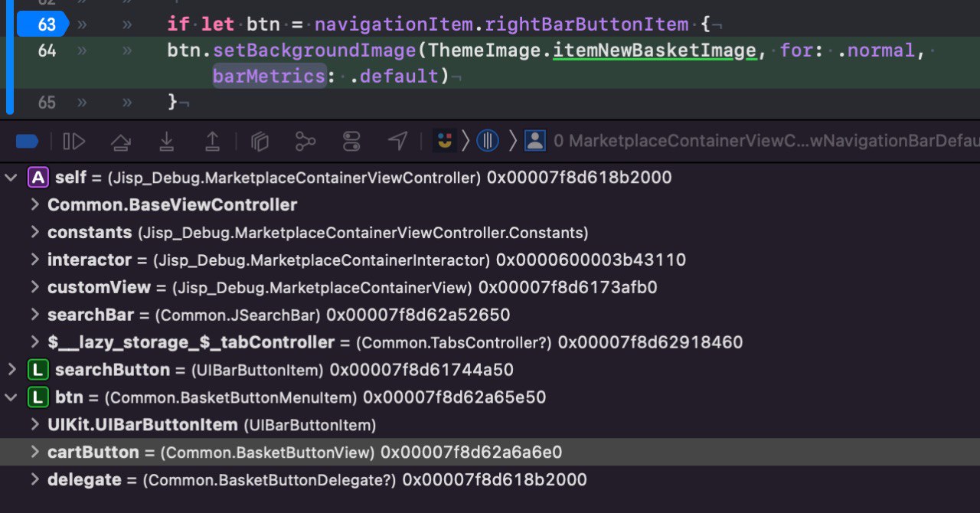Toggle the breakpoint on line 63
Viewport: 980px width, 513px height.
point(42,25)
